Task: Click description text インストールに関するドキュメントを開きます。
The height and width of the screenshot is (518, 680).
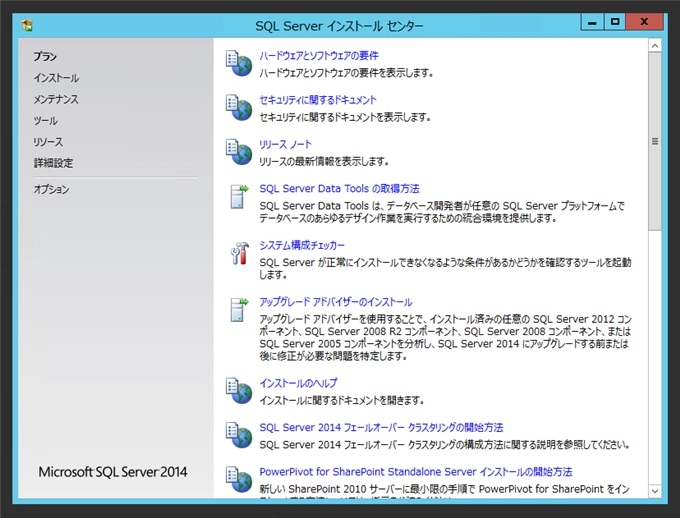Action: click(x=342, y=400)
